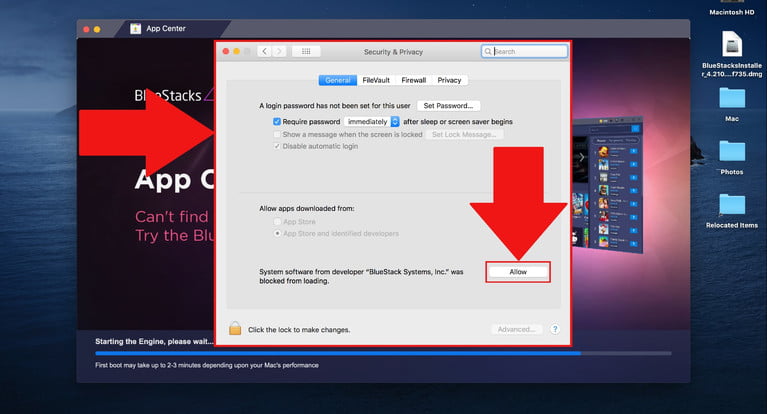Screen dimensions: 767x414
Task: Click the back arrow in Security & Privacy
Action: [264, 51]
